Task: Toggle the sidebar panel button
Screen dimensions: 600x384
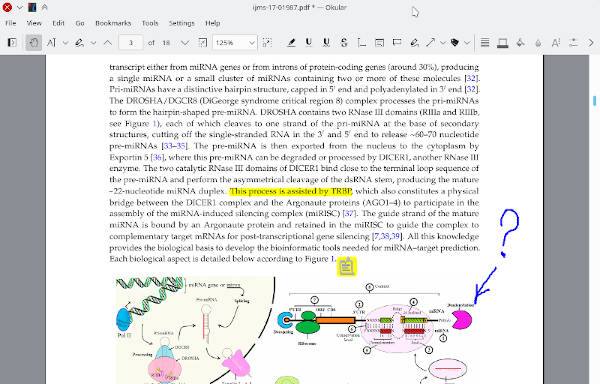Action: coord(12,42)
